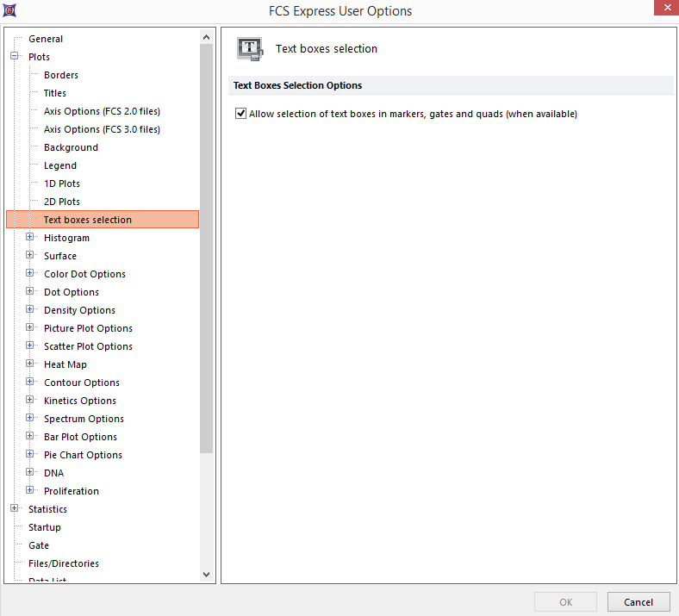Image resolution: width=679 pixels, height=616 pixels.
Task: Uncheck Allow selection of text boxes checkbox
Action: click(x=240, y=114)
